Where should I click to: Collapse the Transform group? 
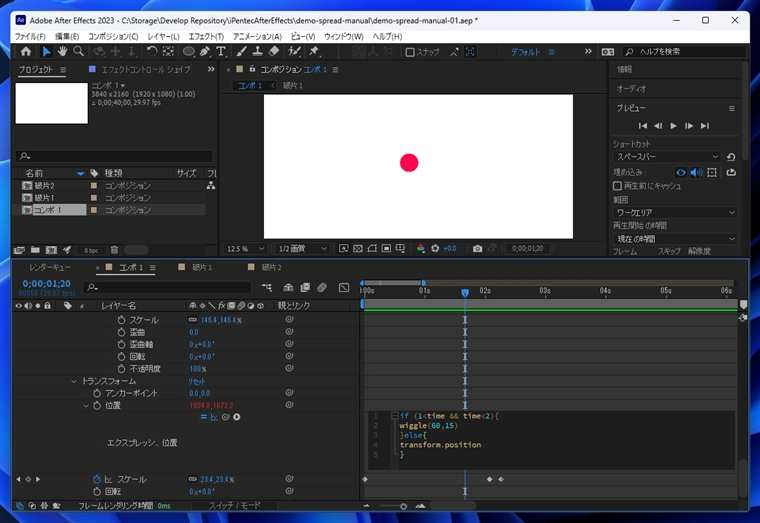[74, 381]
